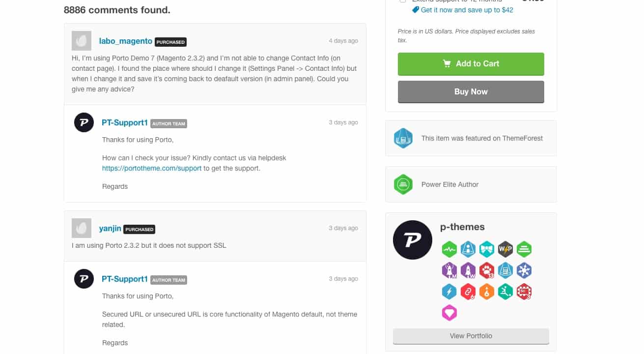644x354 pixels.
Task: Click the green heartbeat pulse badge
Action: click(449, 249)
